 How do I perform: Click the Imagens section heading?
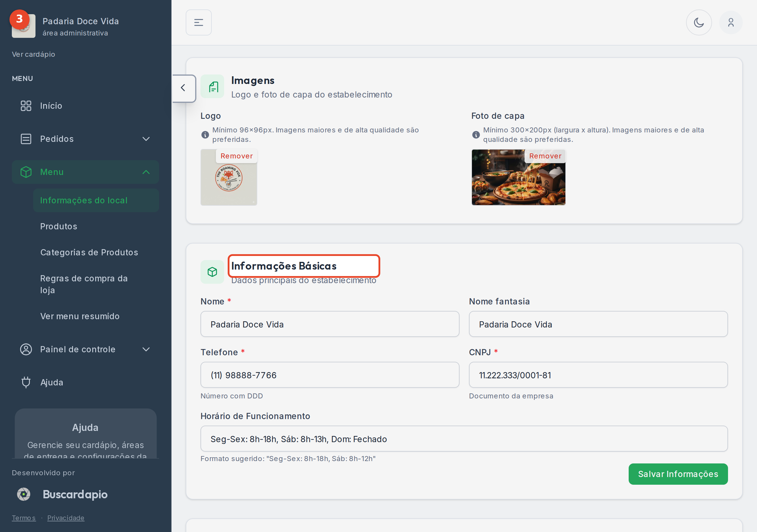click(253, 80)
